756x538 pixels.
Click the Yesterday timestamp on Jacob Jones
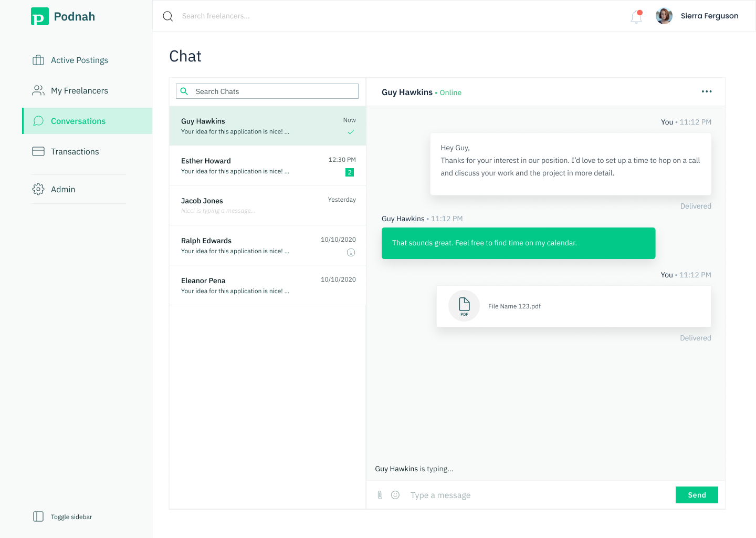coord(342,200)
